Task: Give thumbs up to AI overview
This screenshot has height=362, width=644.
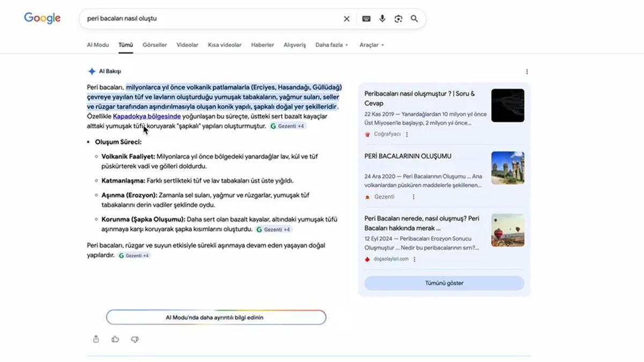Action: (115, 339)
